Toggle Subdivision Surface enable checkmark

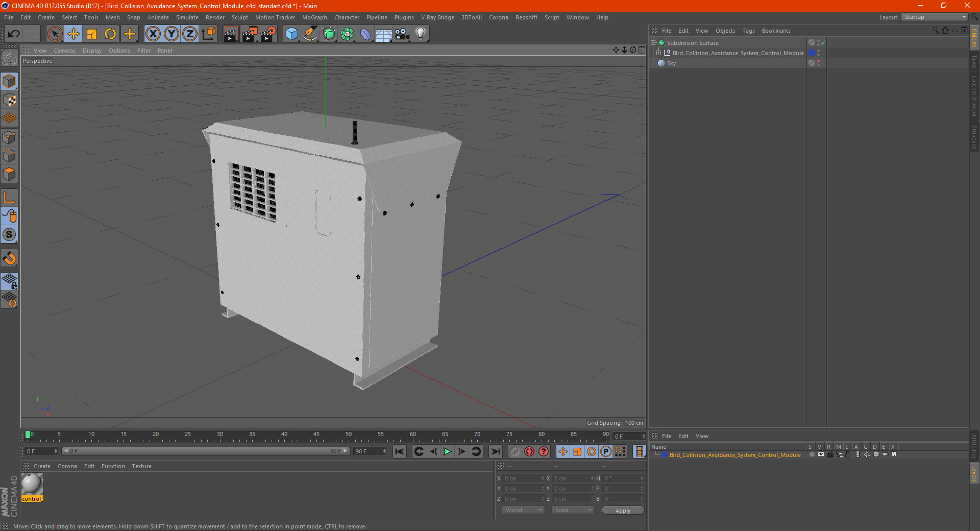click(823, 43)
